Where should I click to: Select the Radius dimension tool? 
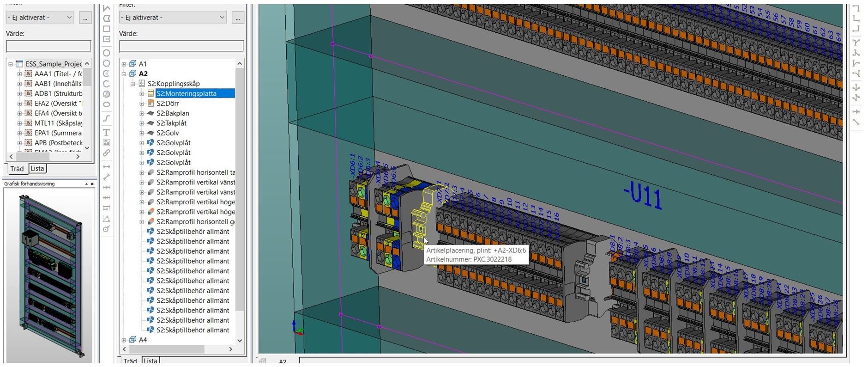click(107, 229)
